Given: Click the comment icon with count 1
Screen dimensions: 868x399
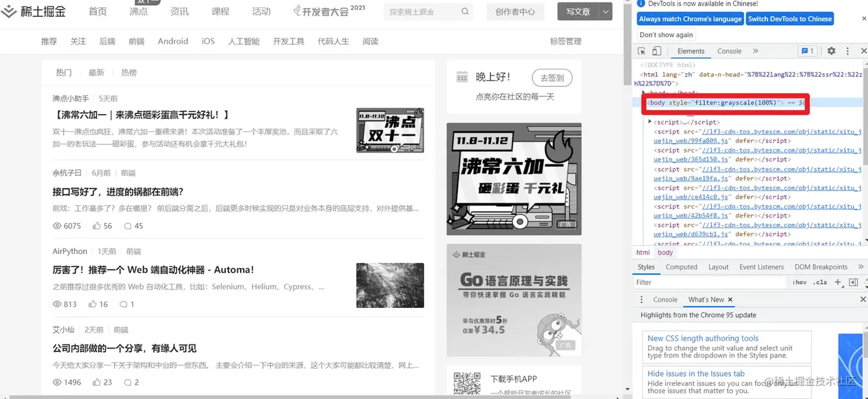Looking at the screenshot, I should click(123, 304).
